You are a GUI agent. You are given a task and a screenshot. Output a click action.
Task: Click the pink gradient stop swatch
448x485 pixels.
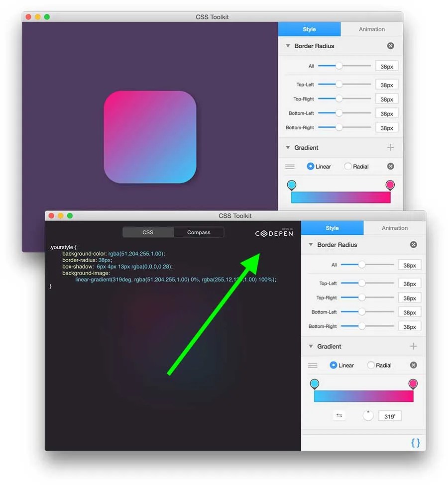(413, 383)
